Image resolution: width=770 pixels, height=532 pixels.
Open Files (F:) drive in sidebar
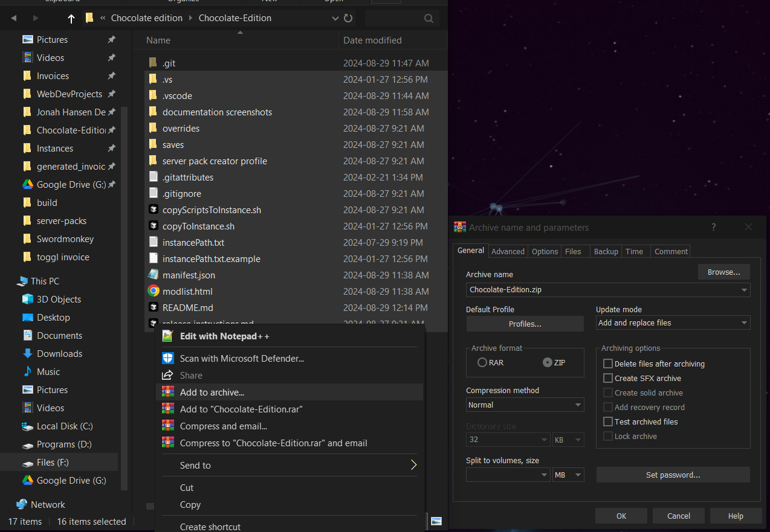pos(59,462)
